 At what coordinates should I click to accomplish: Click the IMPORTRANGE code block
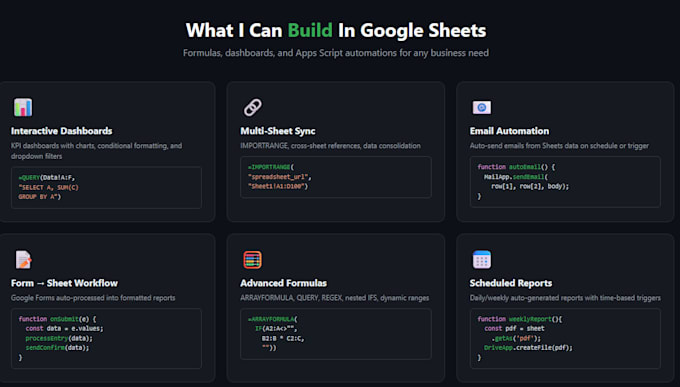pyautogui.click(x=336, y=177)
